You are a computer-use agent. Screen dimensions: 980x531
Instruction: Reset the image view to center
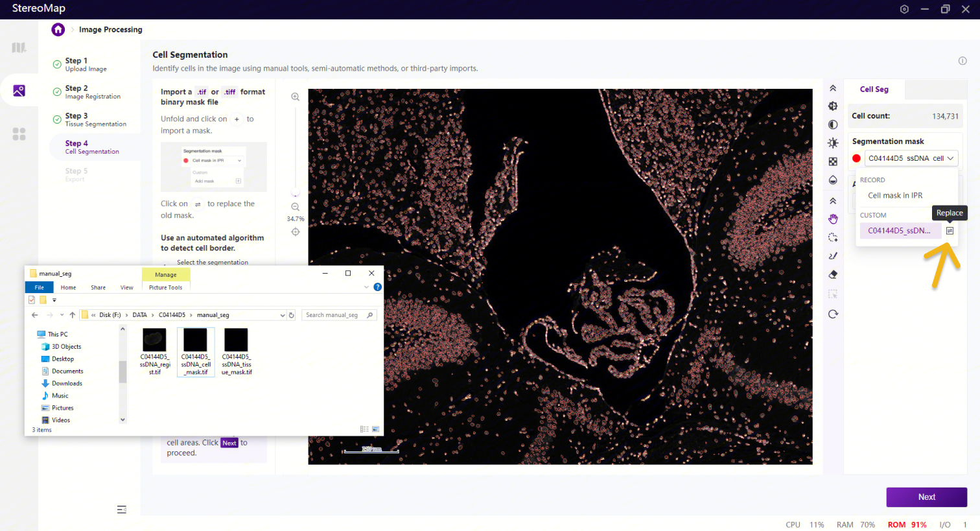[295, 231]
